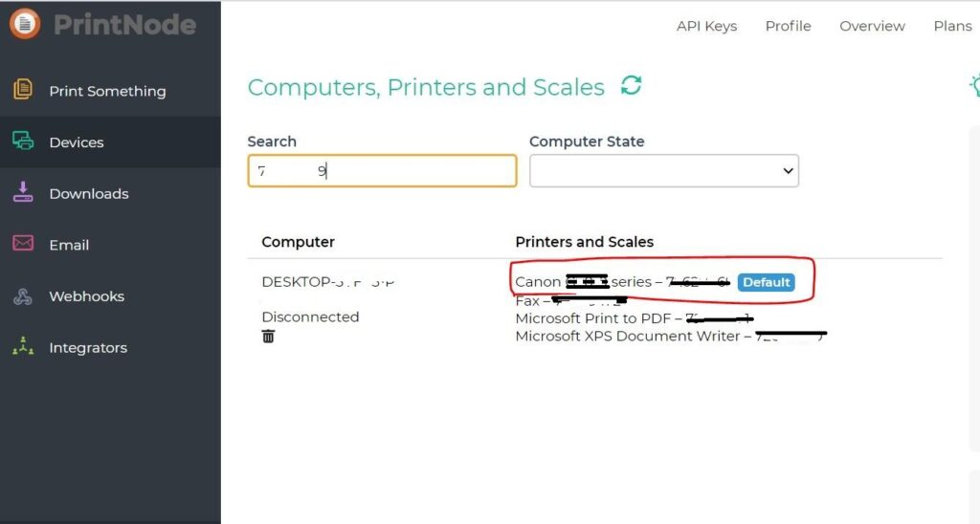Click the Downloads sidebar icon
The width and height of the screenshot is (980, 524).
coord(23,192)
